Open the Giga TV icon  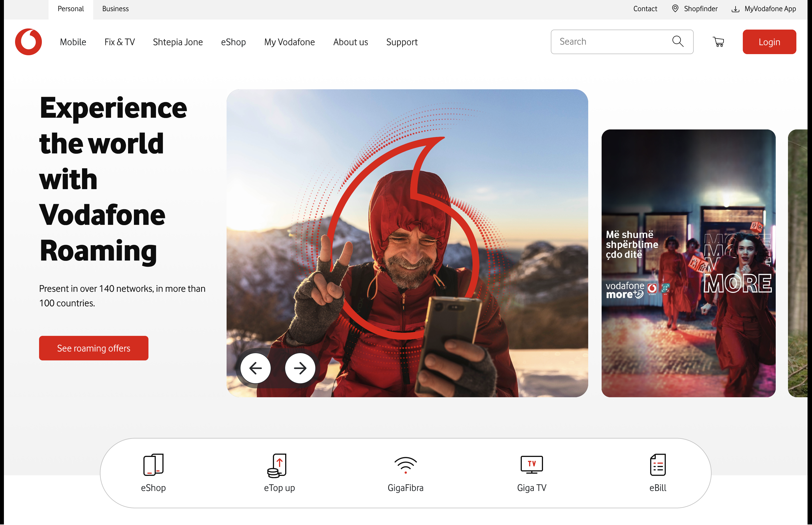(x=532, y=465)
